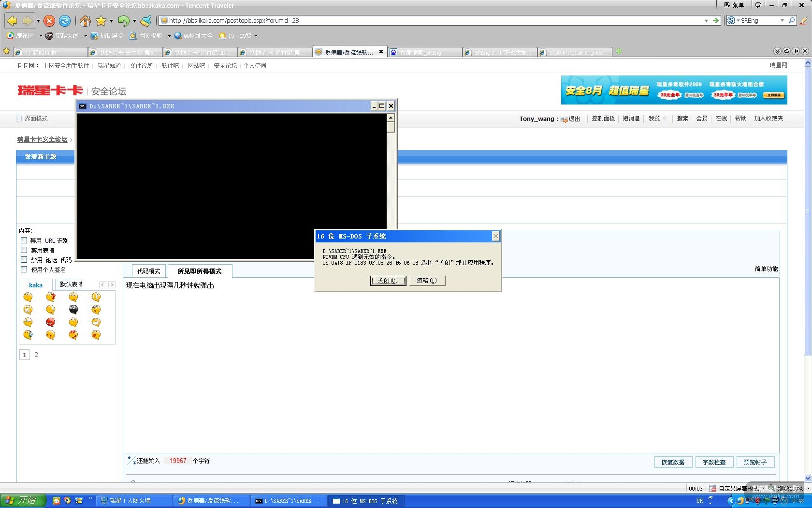
Task: Expand the 穿越火线 bookmark dropdown
Action: pyautogui.click(x=86, y=36)
